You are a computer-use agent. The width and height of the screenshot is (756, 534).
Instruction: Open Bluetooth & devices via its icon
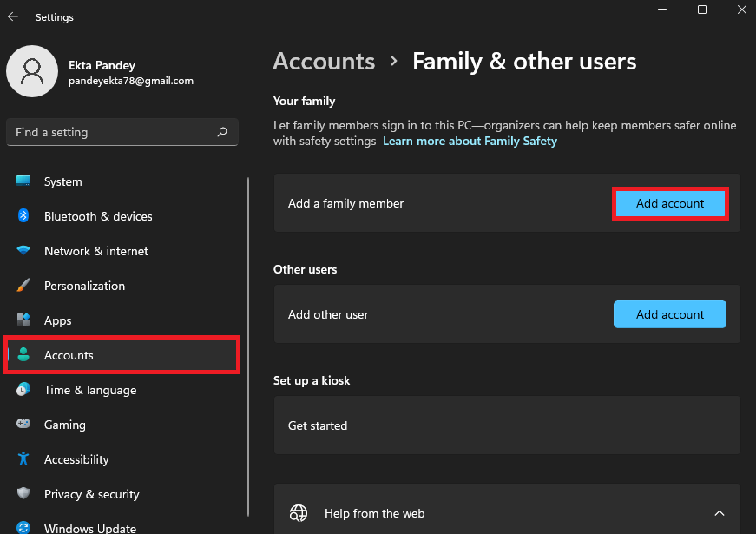point(23,216)
